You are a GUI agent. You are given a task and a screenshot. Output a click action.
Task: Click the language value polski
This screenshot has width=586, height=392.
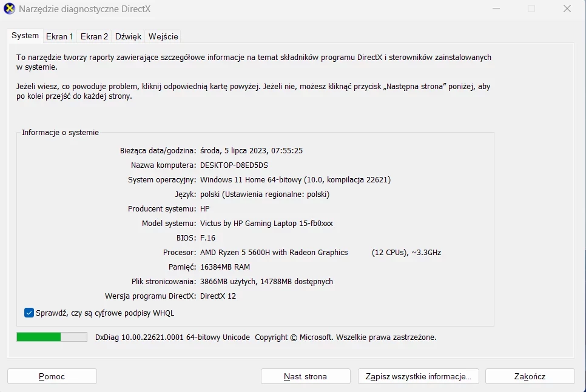point(264,194)
